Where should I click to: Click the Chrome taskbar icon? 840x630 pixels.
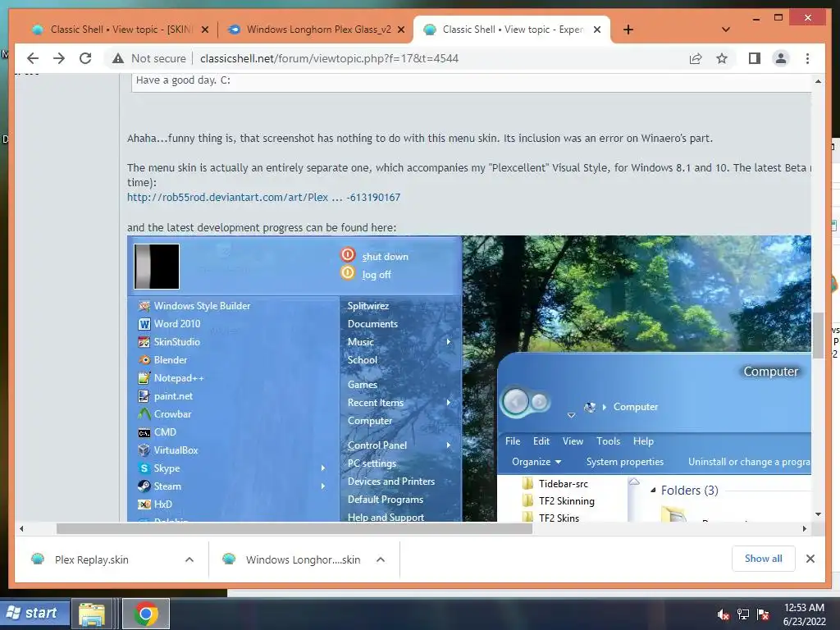(146, 614)
